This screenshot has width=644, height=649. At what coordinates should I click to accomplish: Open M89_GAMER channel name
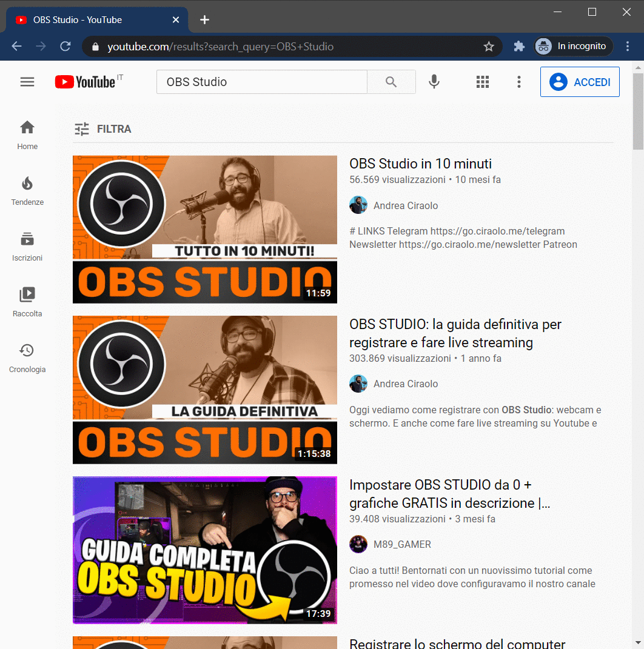point(402,544)
